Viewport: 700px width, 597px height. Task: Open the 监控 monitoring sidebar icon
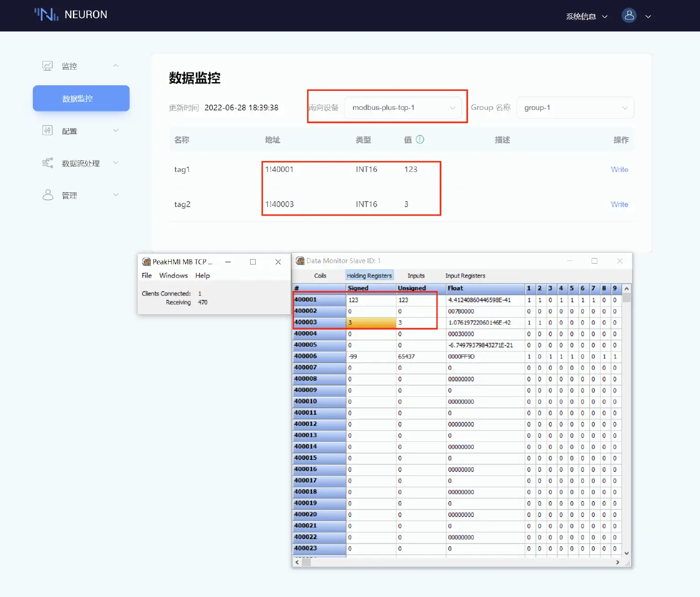[x=47, y=65]
